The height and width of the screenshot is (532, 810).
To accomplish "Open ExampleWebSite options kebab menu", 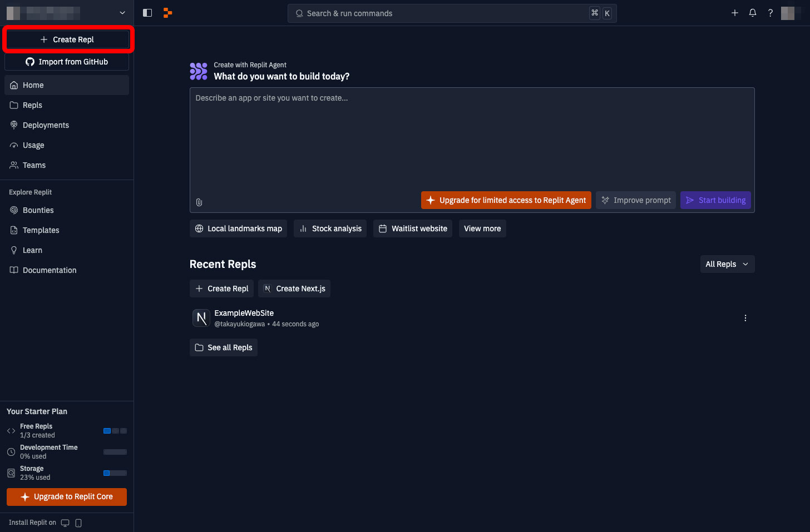I will tap(745, 318).
